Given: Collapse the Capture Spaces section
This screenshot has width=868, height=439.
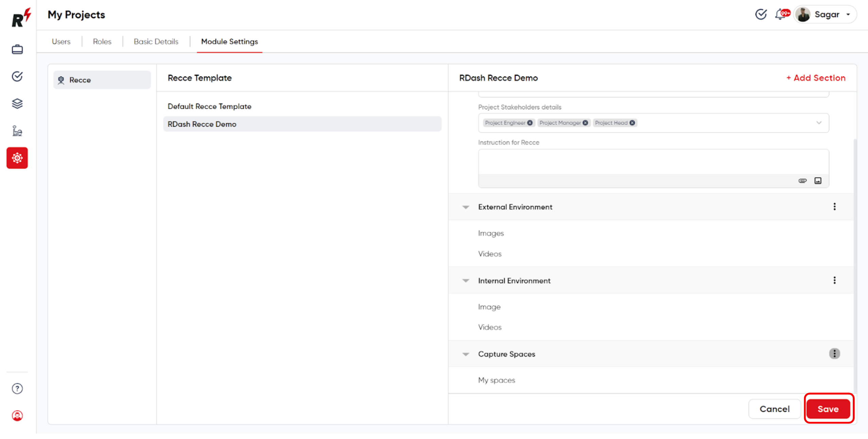Looking at the screenshot, I should (x=466, y=354).
